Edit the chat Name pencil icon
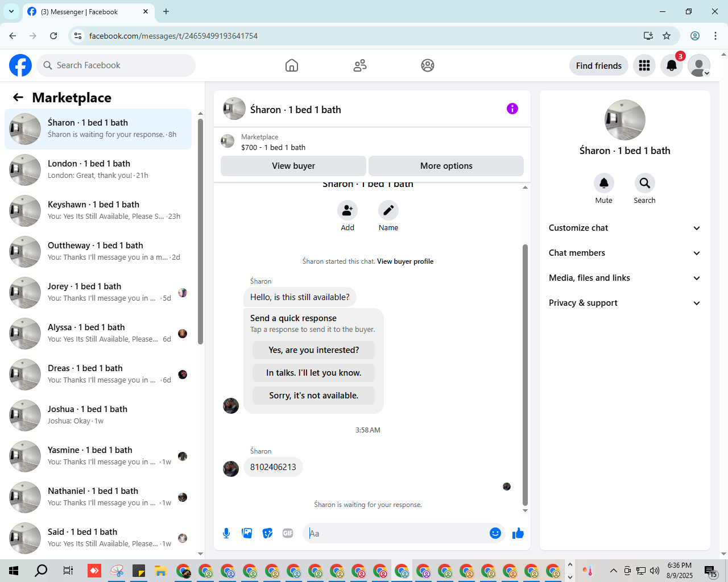Screen dimensions: 728x582 [388, 210]
